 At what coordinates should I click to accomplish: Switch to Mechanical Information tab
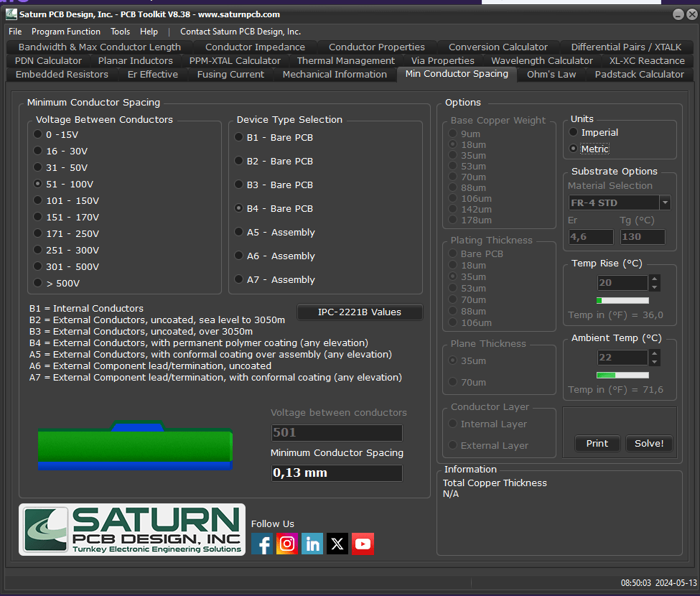[x=335, y=74]
